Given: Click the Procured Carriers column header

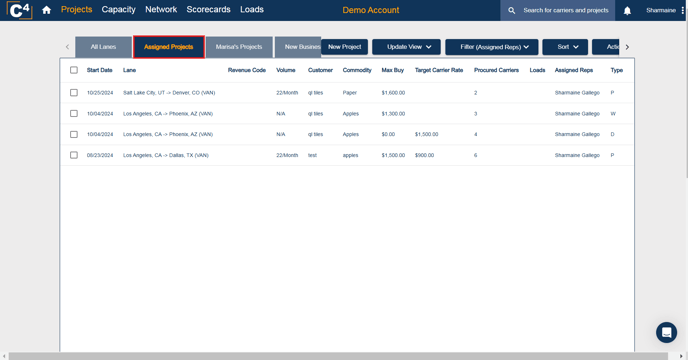Looking at the screenshot, I should [496, 70].
